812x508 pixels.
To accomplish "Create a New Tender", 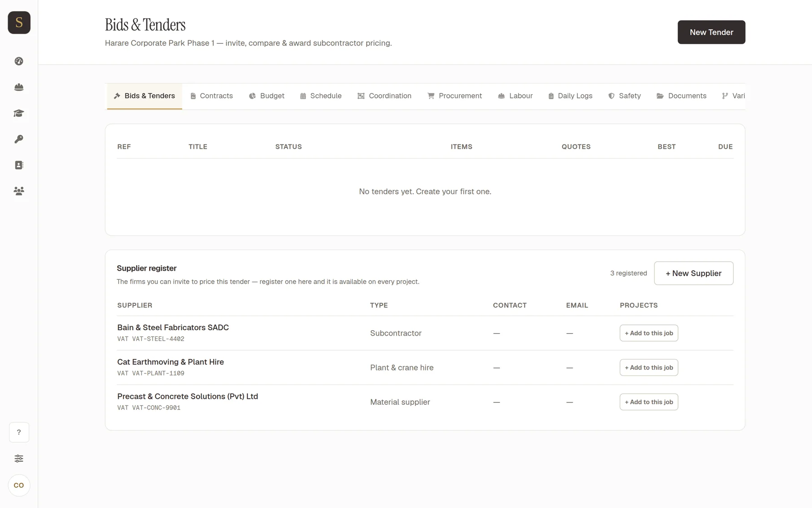I will click(711, 32).
